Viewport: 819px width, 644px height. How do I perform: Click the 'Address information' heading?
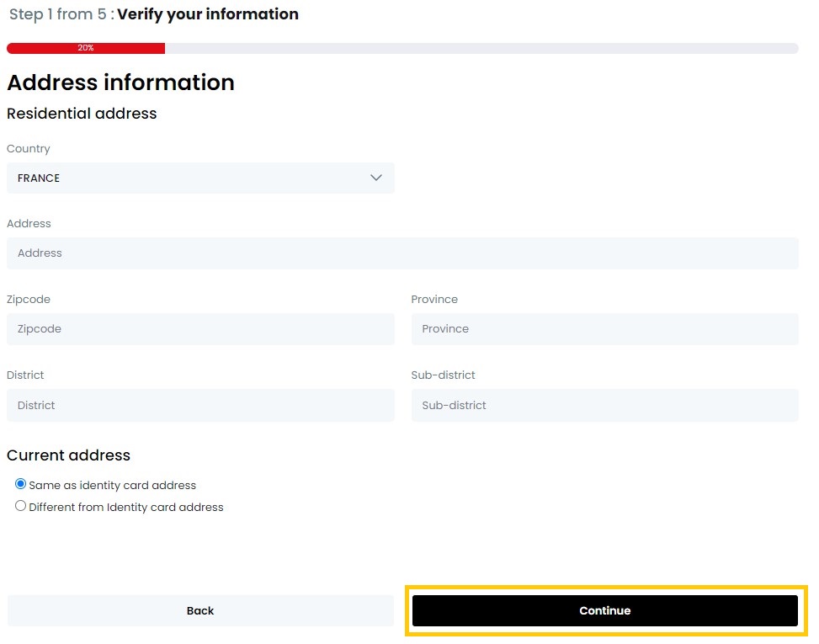tap(120, 82)
